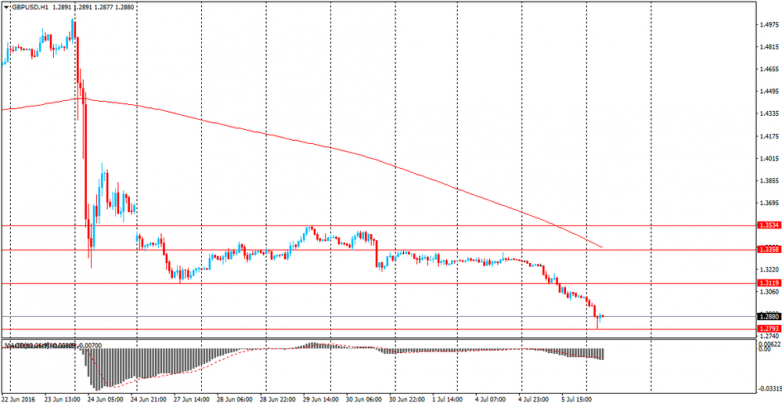Image resolution: width=782 pixels, height=407 pixels.
Task: Select the 5 Jul 15:00 time label
Action: point(577,400)
